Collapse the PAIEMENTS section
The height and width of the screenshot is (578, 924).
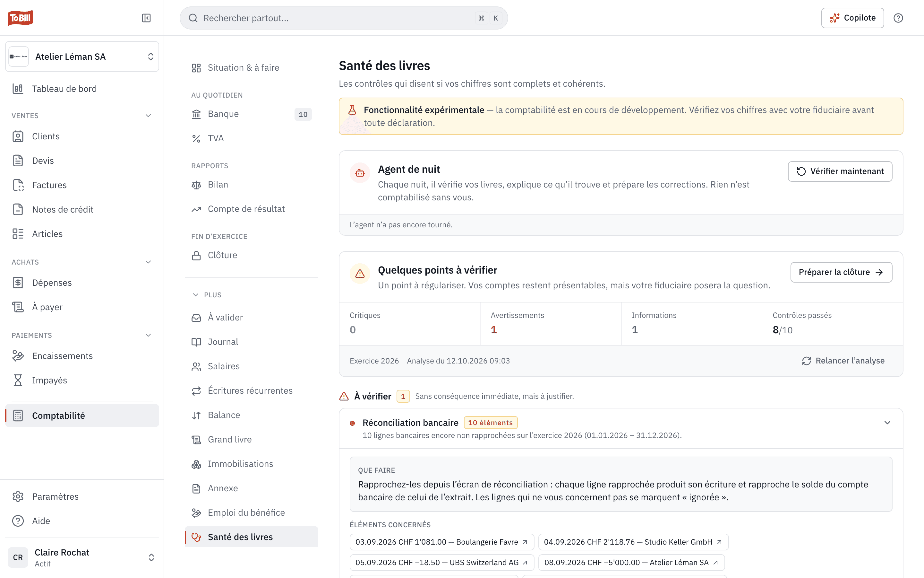tap(148, 335)
